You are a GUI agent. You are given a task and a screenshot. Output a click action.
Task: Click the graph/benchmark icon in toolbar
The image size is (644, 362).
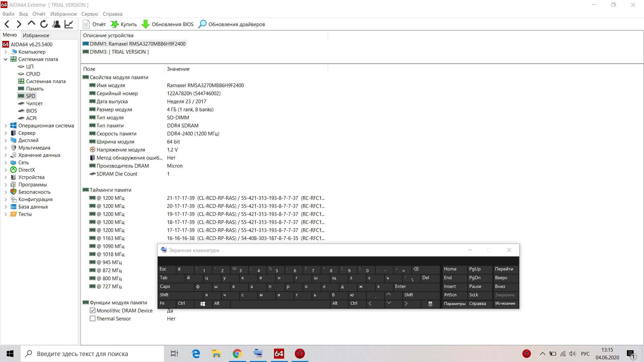tap(68, 24)
